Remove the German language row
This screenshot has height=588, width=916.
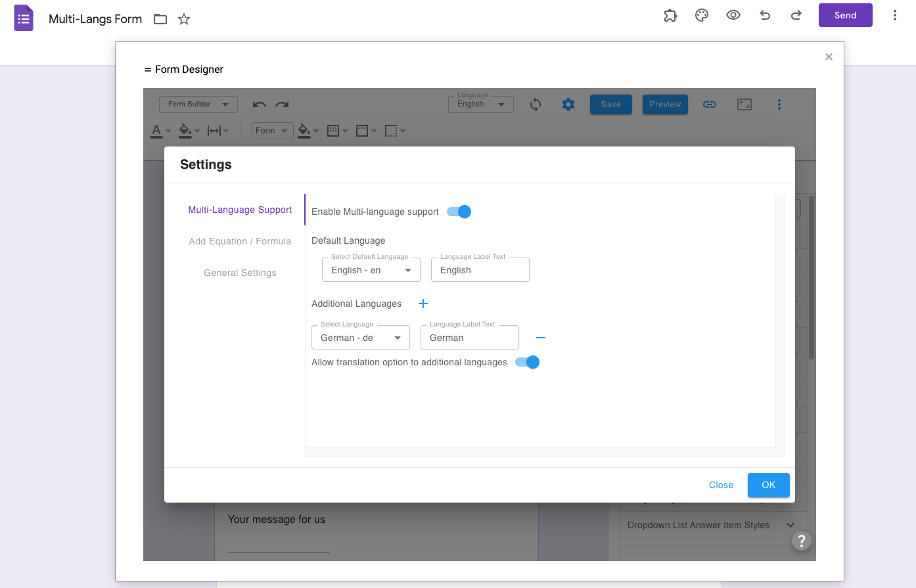(x=541, y=338)
